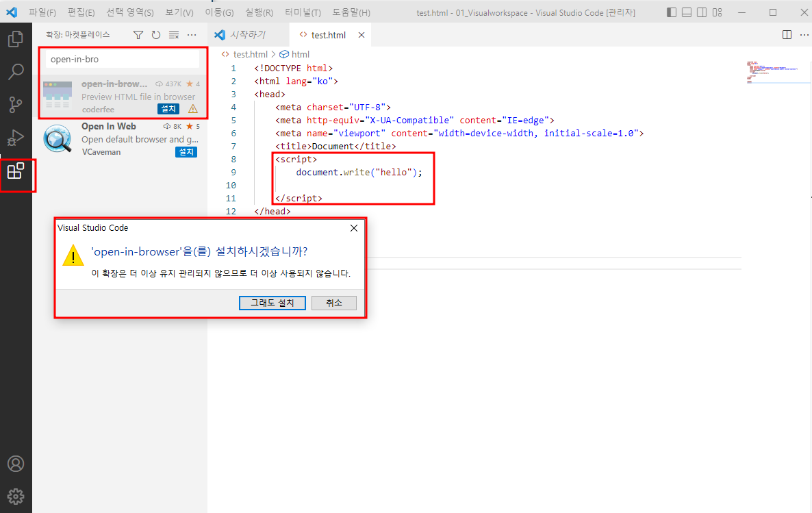Select the Open In Web extension icon

click(58, 139)
